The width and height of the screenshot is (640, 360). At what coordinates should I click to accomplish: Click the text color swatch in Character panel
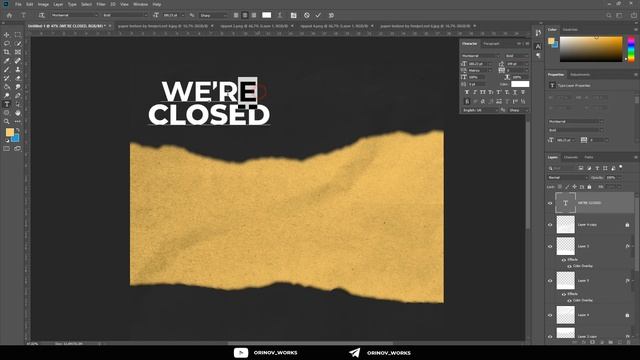520,84
